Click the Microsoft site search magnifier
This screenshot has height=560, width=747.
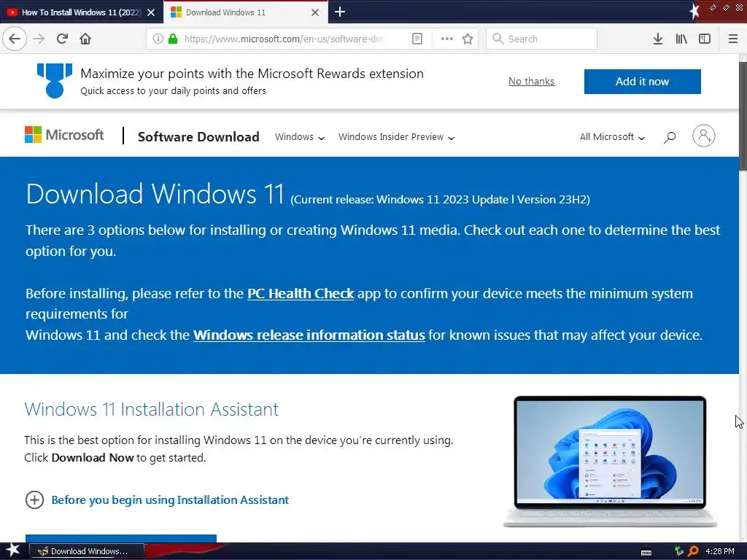pyautogui.click(x=670, y=137)
